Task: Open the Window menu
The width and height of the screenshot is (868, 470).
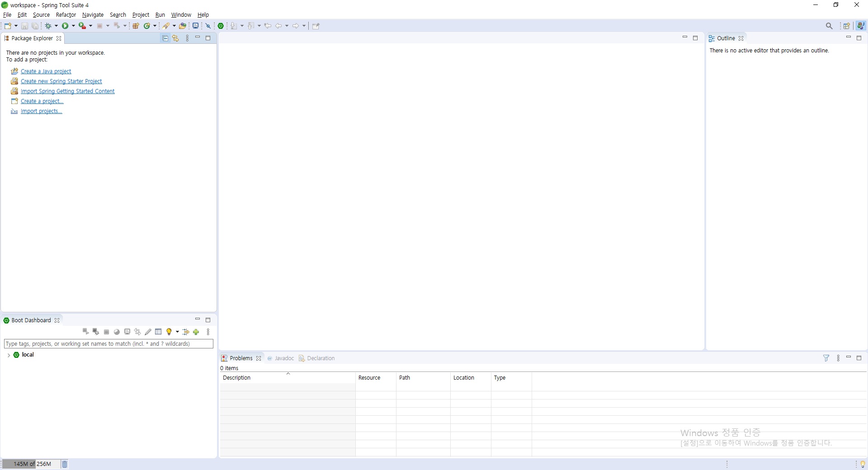Action: (181, 15)
